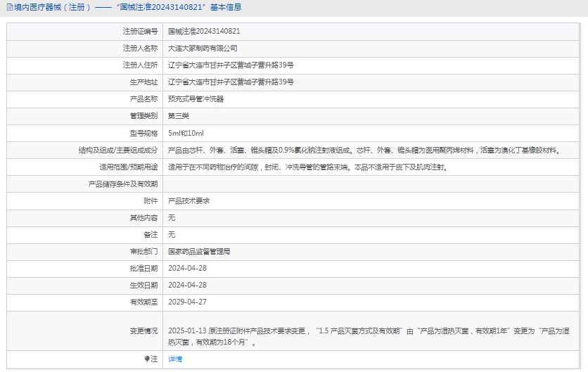Click approval department 国家药品监督管理局
The height and width of the screenshot is (372, 588).
[x=199, y=251]
